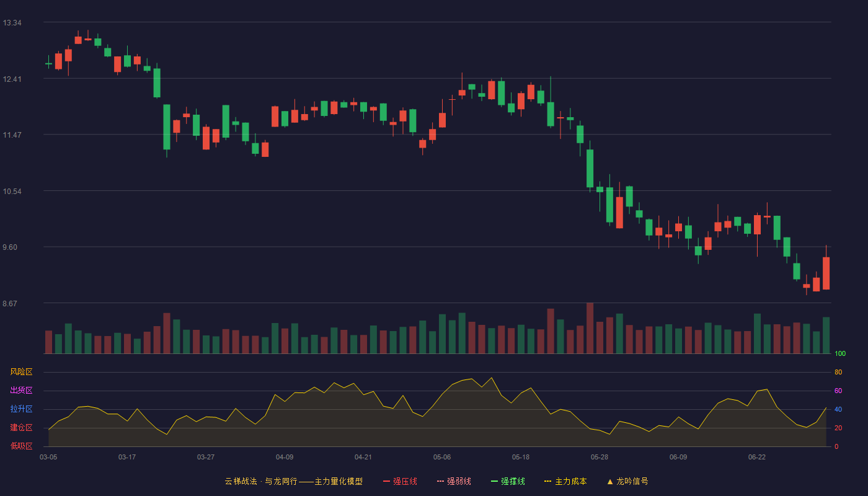Click the 11.47 price axis label
The height and width of the screenshot is (496, 868).
[x=12, y=135]
